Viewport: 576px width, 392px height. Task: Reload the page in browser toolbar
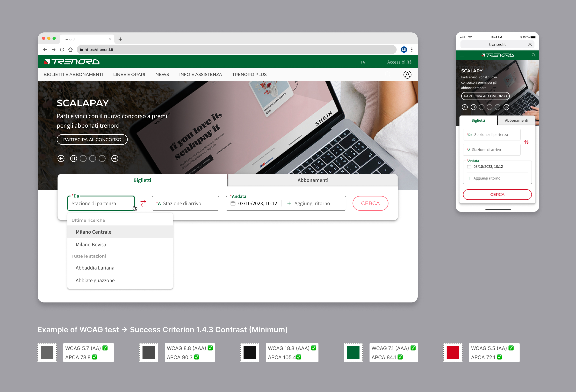click(x=62, y=49)
